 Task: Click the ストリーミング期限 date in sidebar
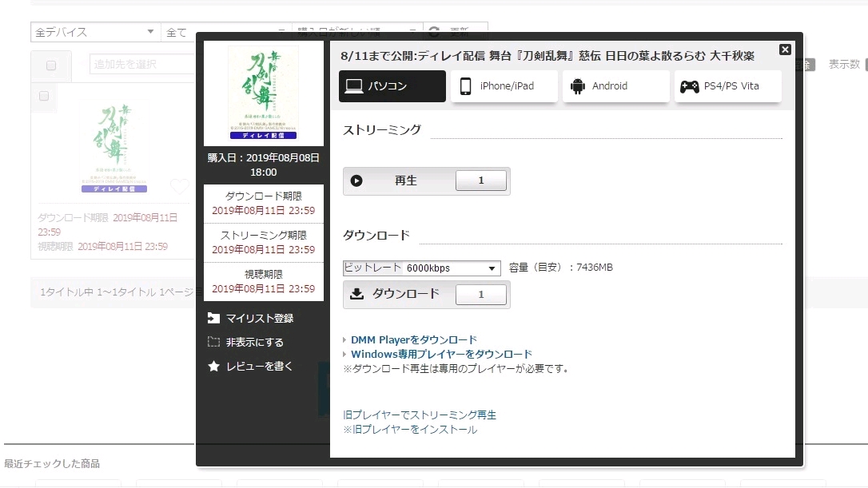pyautogui.click(x=264, y=249)
